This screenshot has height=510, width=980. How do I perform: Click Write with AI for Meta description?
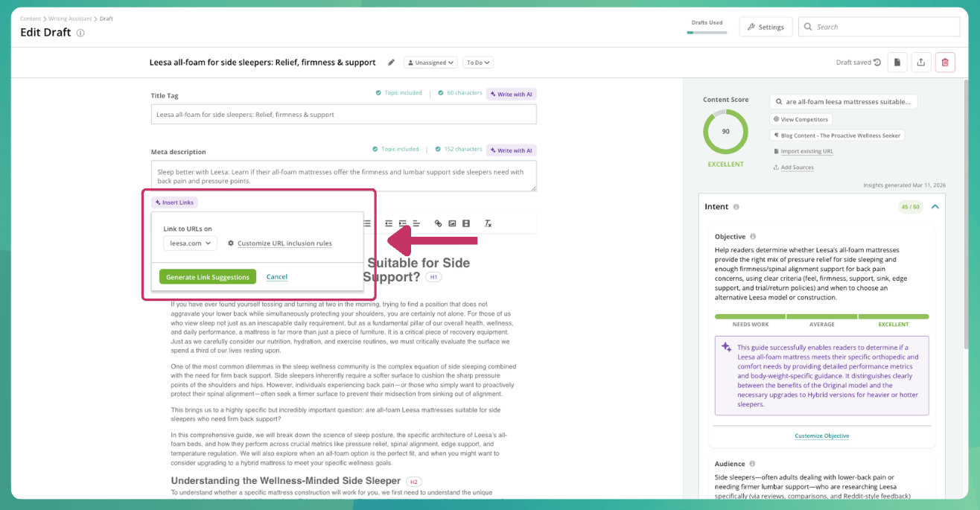coord(512,150)
